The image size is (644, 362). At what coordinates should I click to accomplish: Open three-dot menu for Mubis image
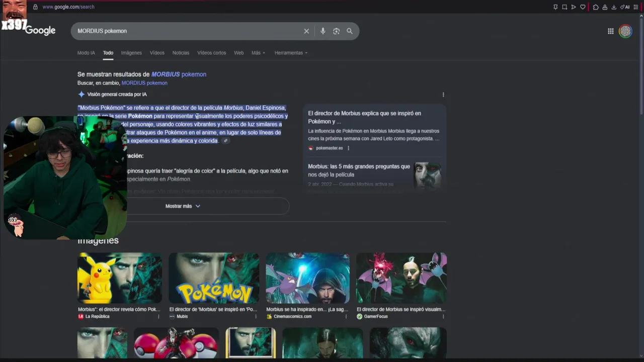point(256,317)
